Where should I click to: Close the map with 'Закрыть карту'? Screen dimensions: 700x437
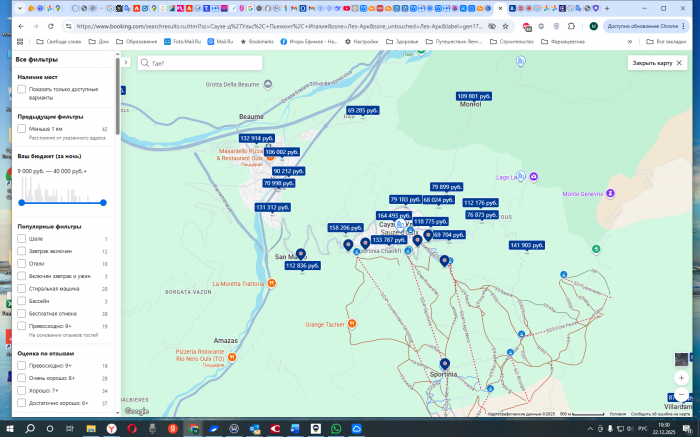tap(652, 63)
